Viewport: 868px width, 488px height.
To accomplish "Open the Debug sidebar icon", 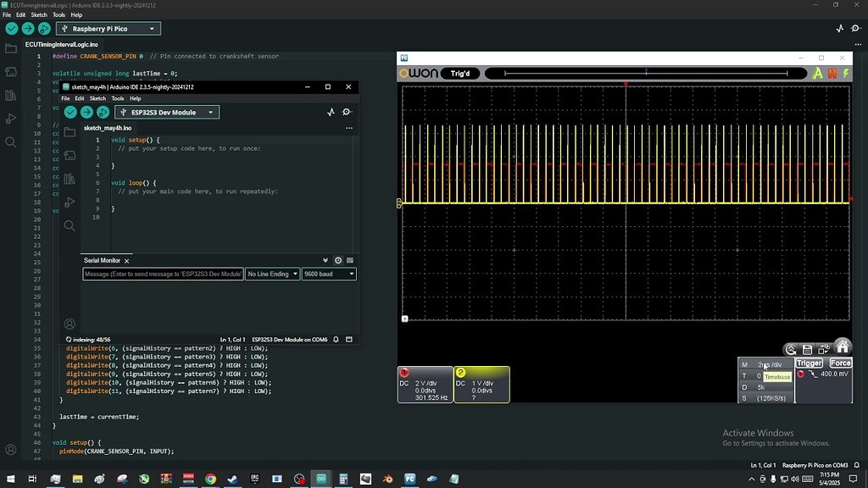I will click(11, 119).
